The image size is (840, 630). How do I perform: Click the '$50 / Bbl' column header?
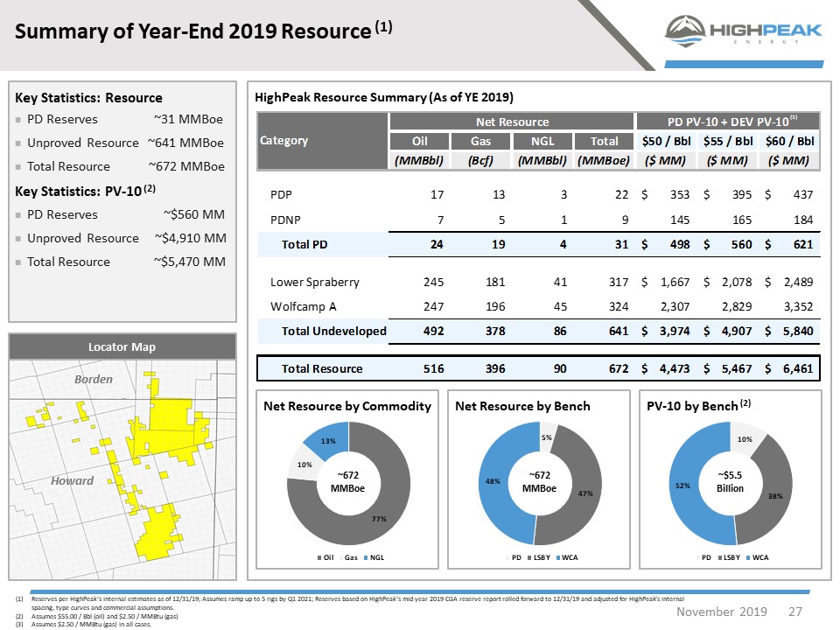pyautogui.click(x=666, y=141)
